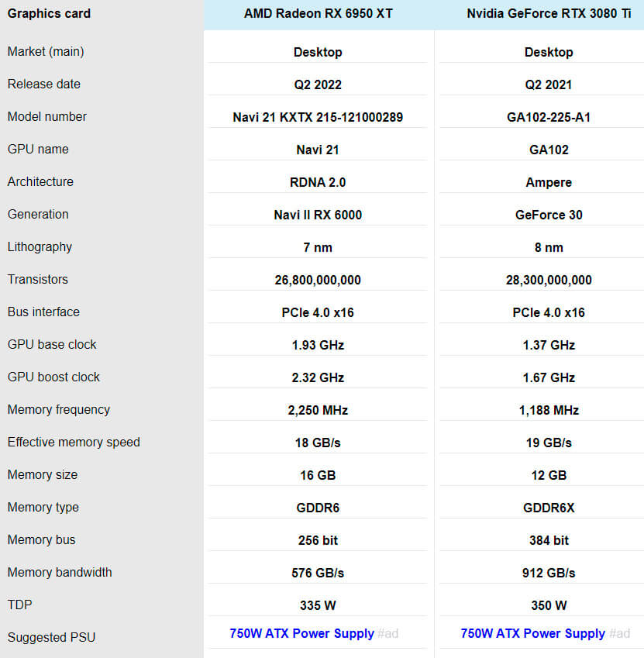Select the 384 bit memory bus cell

(x=549, y=540)
